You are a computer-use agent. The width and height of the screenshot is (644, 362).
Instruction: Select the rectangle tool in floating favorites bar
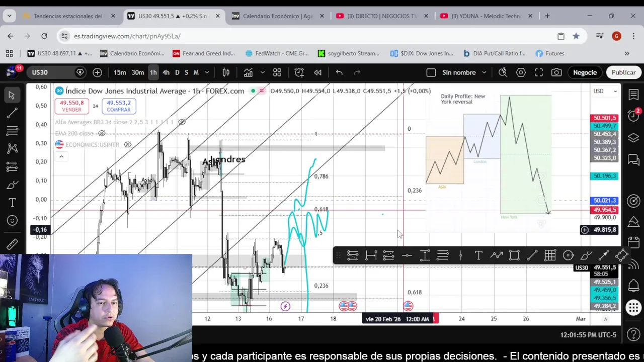[514, 256]
